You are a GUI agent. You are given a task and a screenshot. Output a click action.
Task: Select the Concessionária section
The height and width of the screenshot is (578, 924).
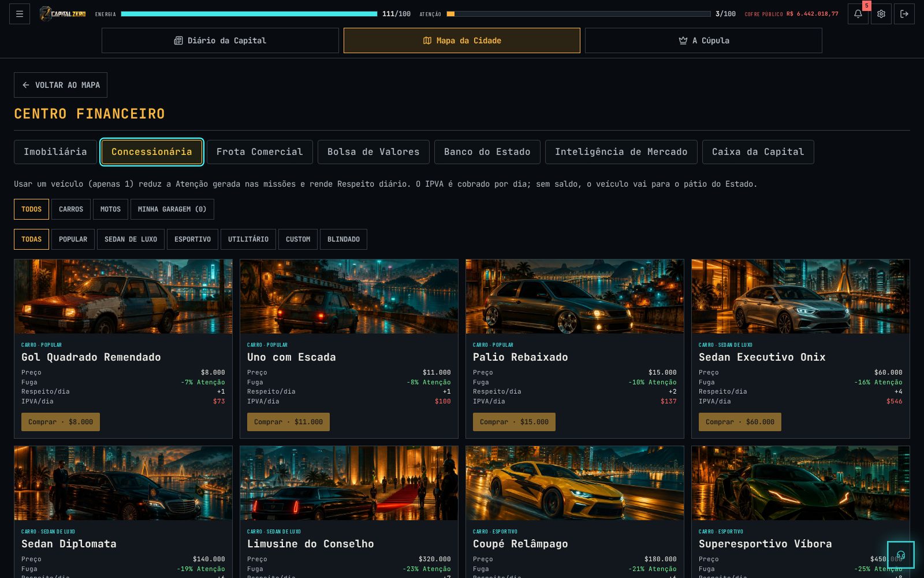tap(152, 152)
